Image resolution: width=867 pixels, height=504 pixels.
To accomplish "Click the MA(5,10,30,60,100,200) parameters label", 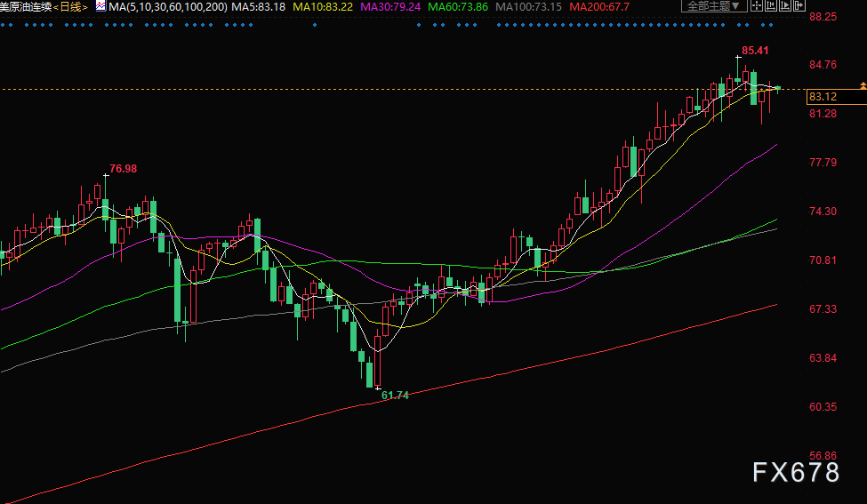I will click(x=168, y=6).
